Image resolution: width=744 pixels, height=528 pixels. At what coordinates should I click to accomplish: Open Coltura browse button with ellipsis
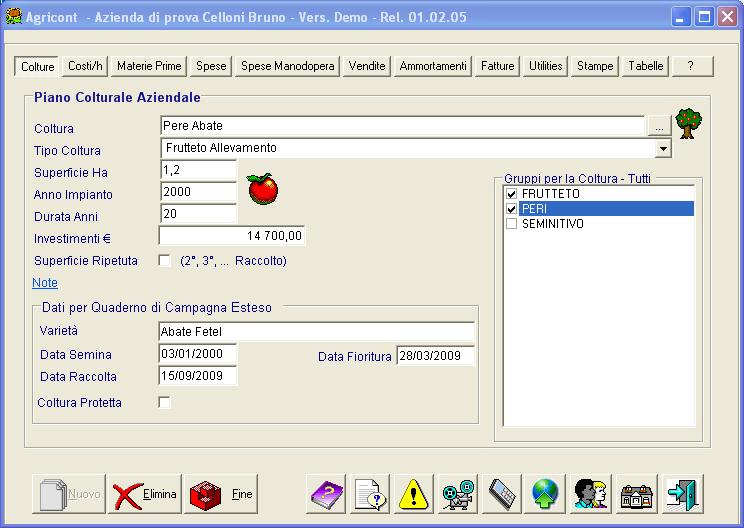[658, 127]
